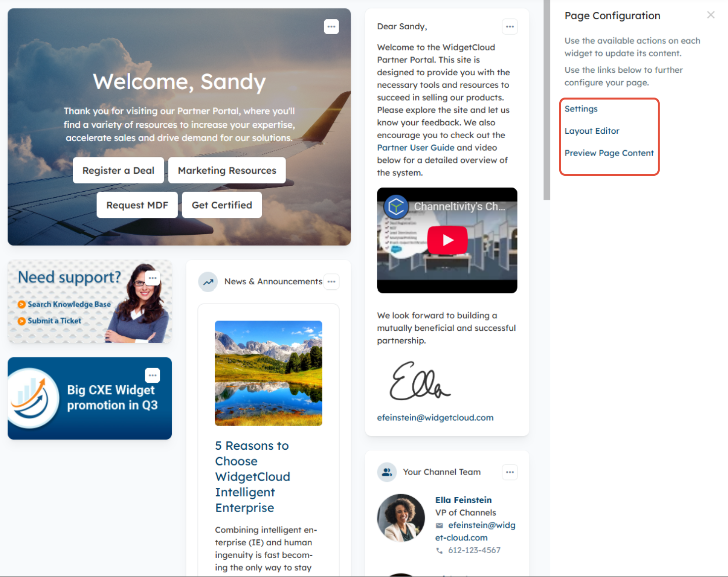Open ellipsis menu on Dear Sandy letter widget

510,27
